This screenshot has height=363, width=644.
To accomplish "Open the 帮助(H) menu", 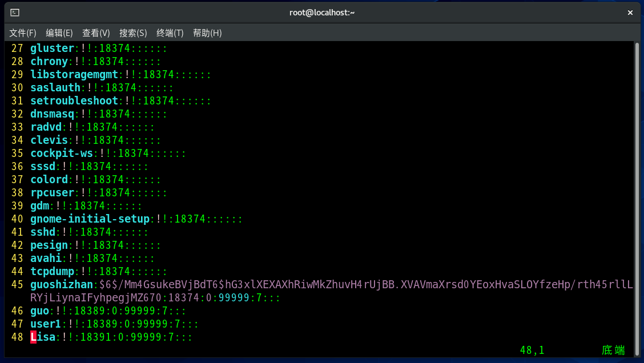I will [207, 33].
